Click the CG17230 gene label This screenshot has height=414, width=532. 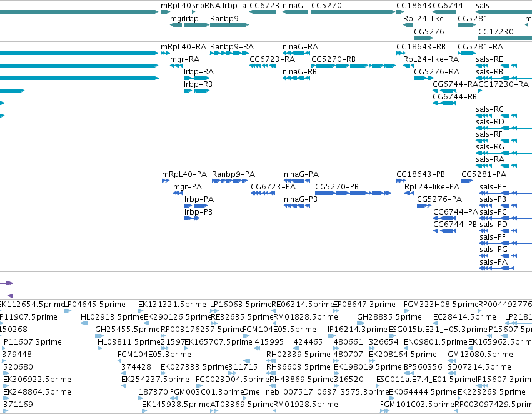click(x=496, y=31)
